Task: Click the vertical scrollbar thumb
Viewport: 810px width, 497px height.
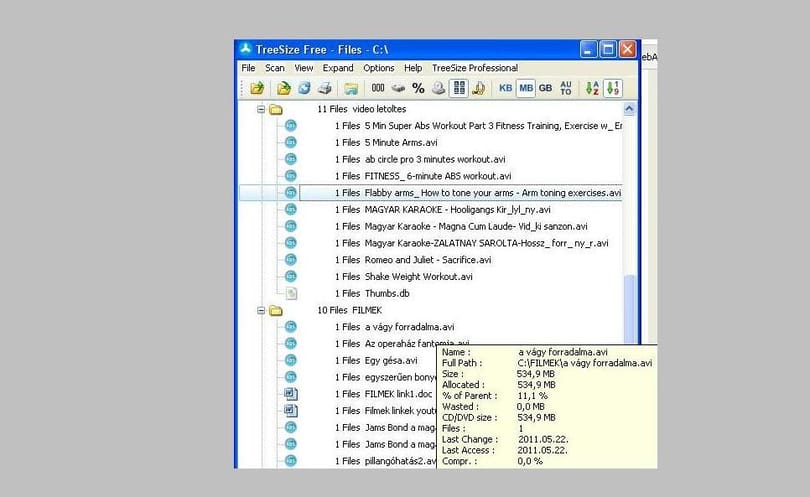Action: 629,309
